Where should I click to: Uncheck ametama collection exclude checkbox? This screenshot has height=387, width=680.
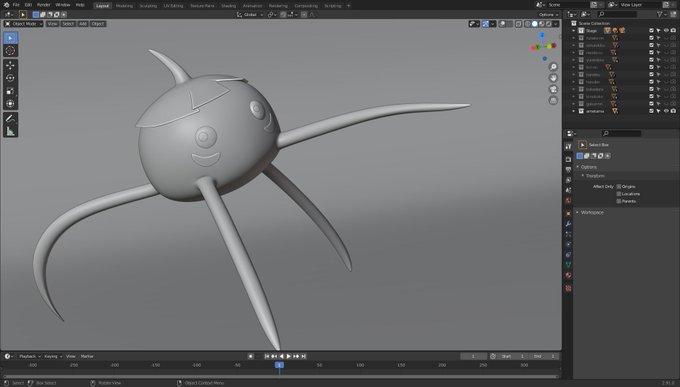tap(651, 111)
